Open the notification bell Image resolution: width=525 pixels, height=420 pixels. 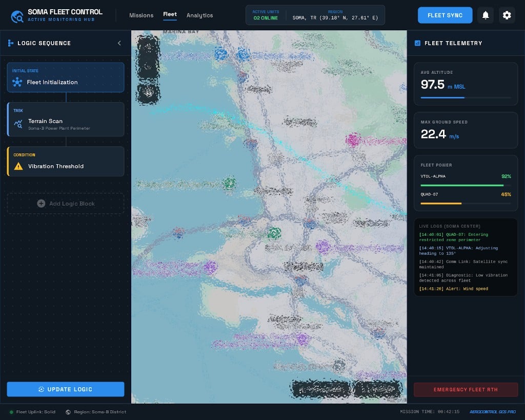(x=486, y=15)
